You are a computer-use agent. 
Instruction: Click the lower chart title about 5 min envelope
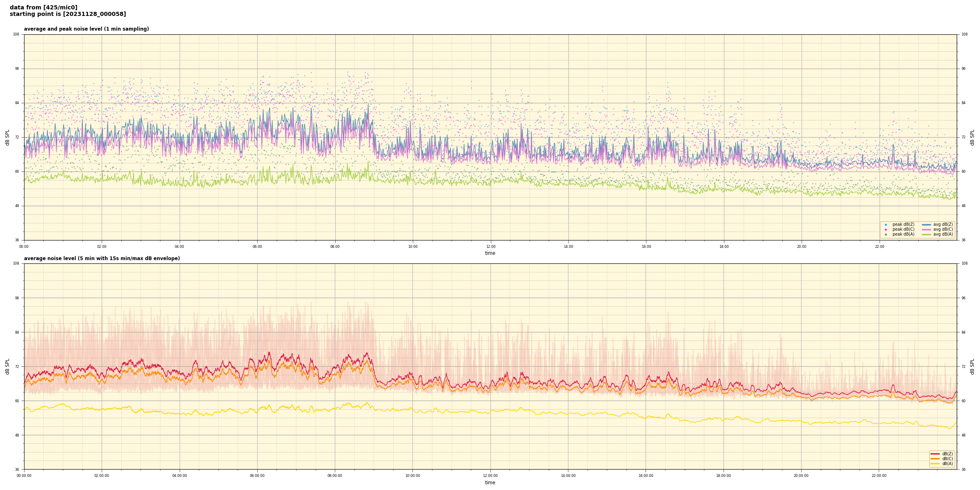[102, 258]
